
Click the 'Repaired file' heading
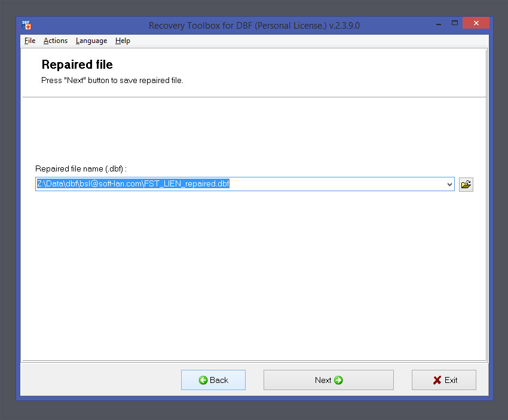point(77,65)
